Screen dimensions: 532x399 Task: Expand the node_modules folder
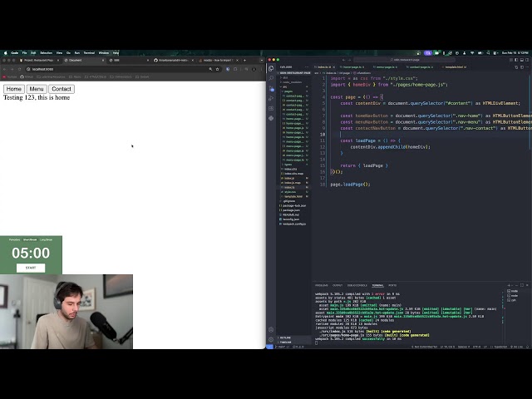tap(292, 82)
